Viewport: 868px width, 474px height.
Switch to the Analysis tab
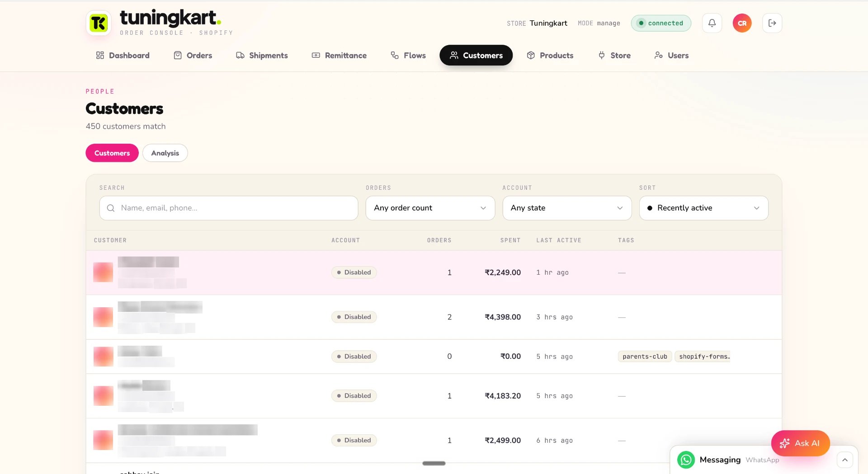point(165,153)
